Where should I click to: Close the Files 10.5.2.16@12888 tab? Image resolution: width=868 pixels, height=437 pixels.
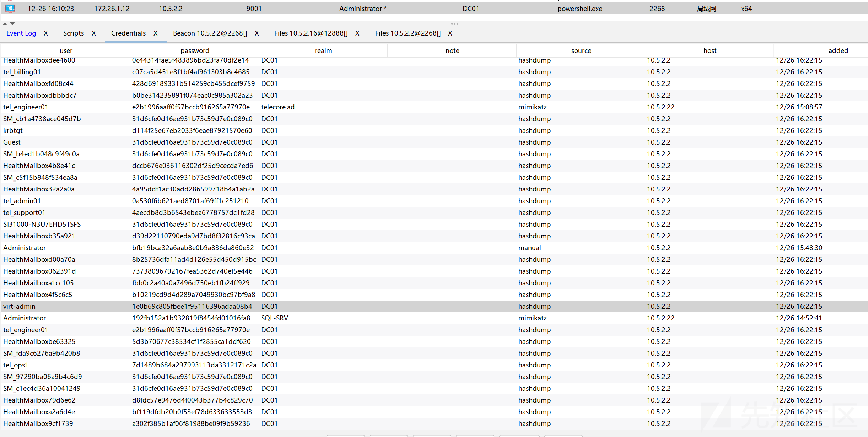click(x=357, y=33)
